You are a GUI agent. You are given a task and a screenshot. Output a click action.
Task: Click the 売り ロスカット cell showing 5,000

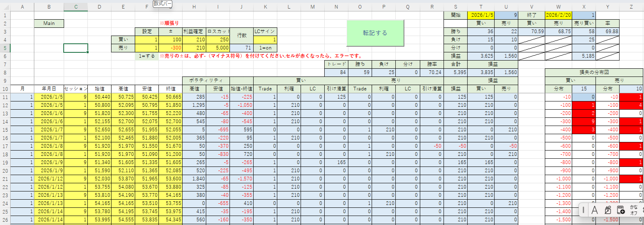218,48
